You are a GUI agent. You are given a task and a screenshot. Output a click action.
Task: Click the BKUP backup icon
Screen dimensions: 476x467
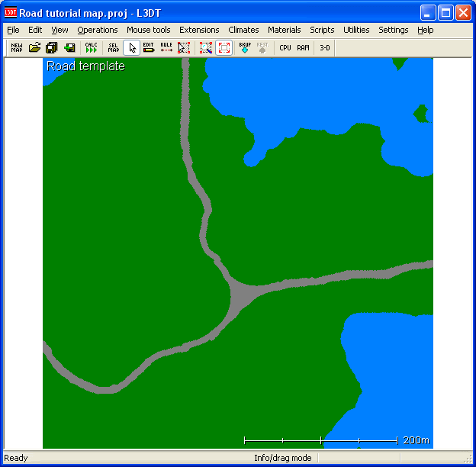point(245,48)
